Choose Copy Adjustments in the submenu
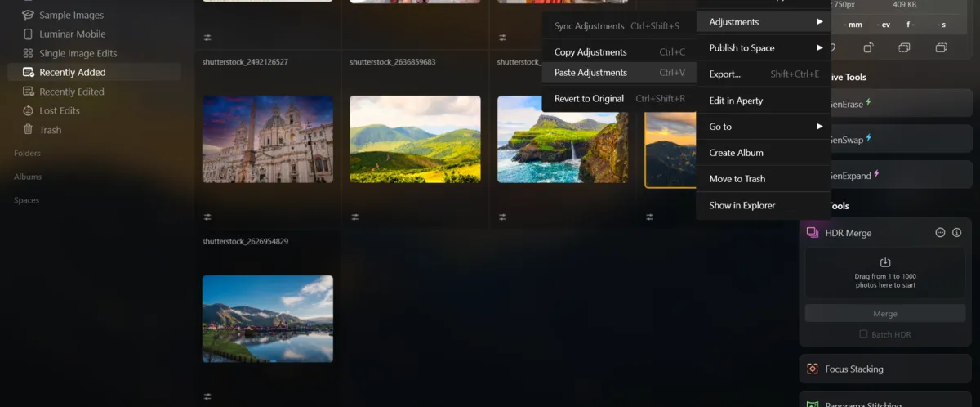 pyautogui.click(x=590, y=52)
